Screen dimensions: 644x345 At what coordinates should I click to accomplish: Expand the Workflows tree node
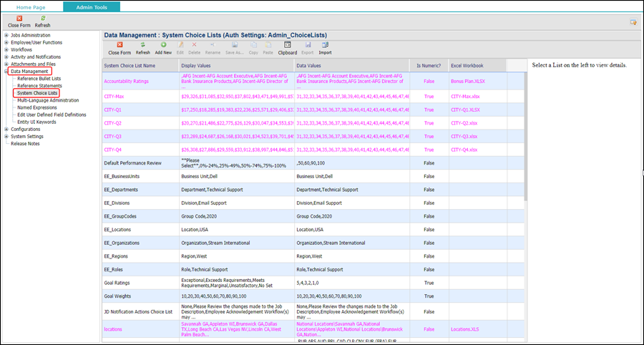tap(6, 49)
